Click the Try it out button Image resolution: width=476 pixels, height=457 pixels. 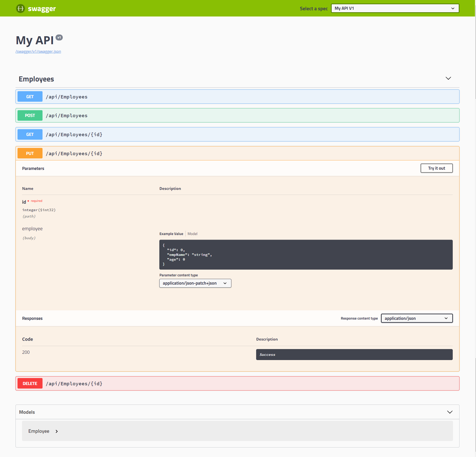pos(436,168)
